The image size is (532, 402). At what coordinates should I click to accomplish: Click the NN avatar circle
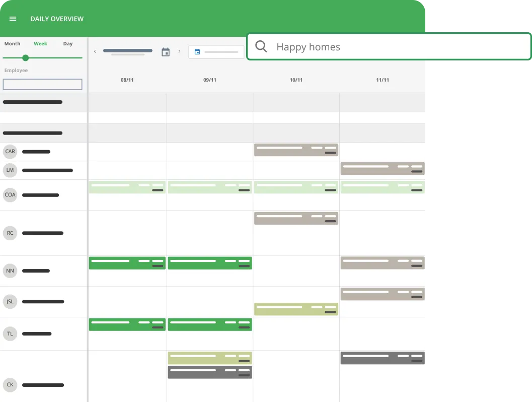click(10, 271)
